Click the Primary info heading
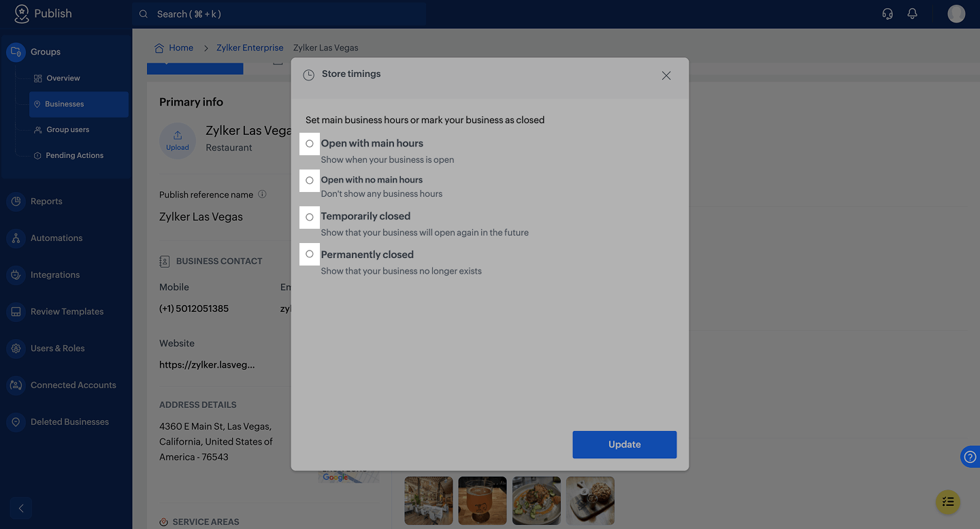The image size is (980, 529). (x=191, y=102)
